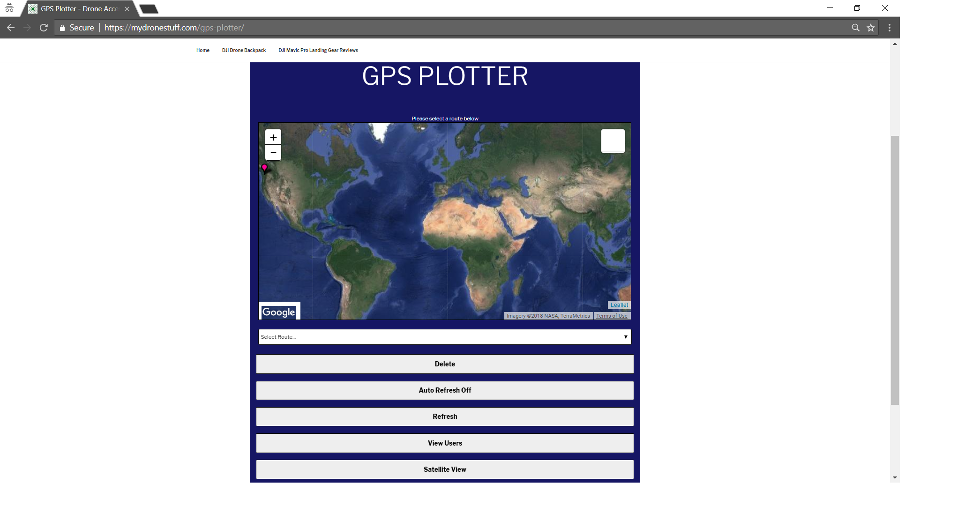Click the Delete button

(x=445, y=364)
